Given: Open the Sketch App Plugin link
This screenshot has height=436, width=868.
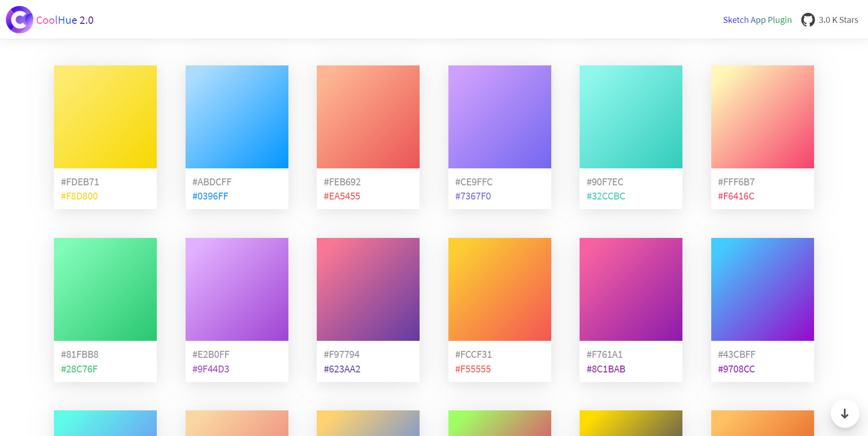Looking at the screenshot, I should click(757, 20).
